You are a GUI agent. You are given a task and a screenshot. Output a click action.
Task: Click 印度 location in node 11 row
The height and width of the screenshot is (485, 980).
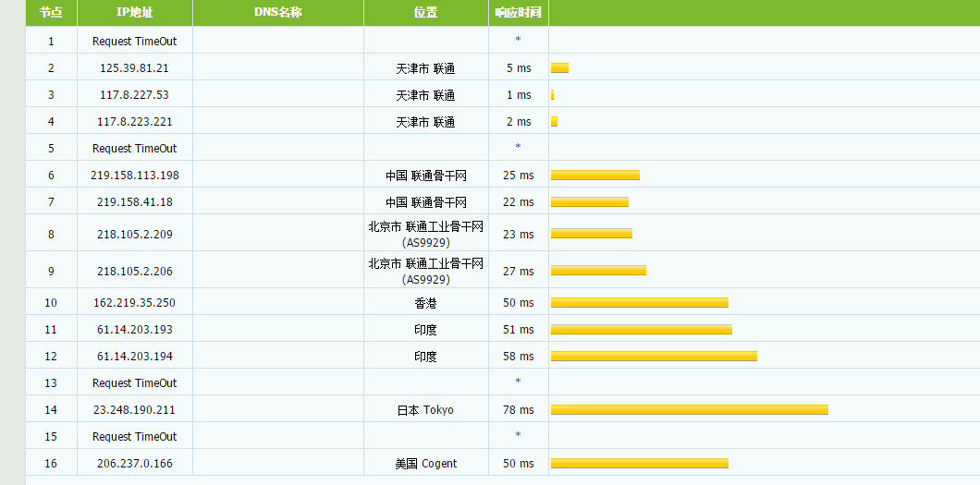425,330
